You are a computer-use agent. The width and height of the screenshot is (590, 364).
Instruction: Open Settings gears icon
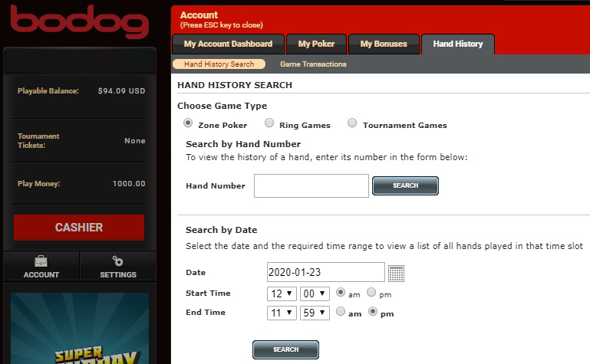click(118, 261)
